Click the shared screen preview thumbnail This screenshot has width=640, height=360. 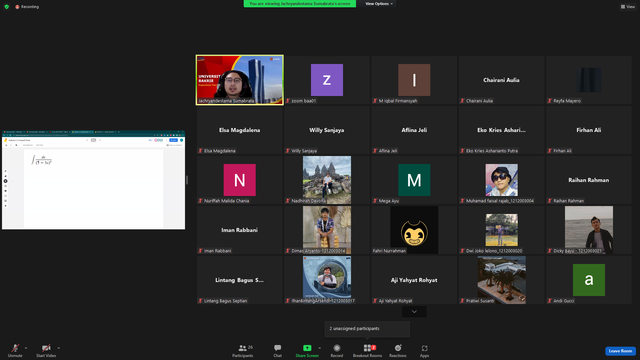coord(93,180)
